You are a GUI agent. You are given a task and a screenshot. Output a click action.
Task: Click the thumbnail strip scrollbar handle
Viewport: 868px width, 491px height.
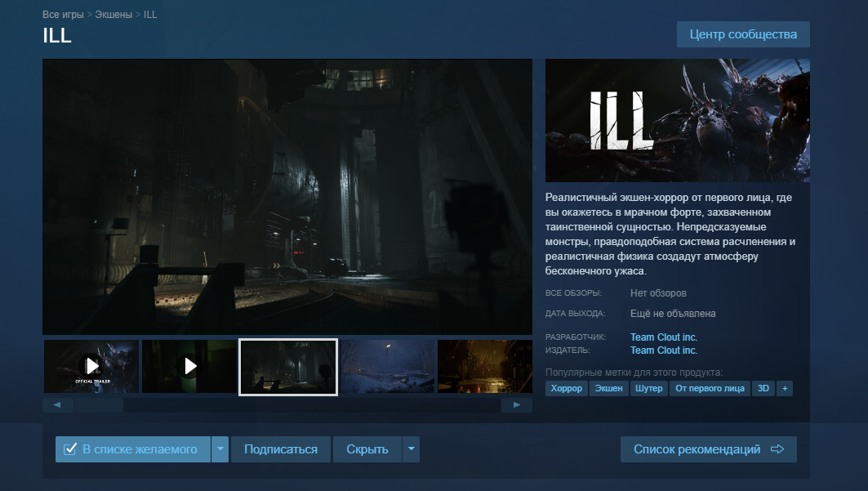coord(99,405)
